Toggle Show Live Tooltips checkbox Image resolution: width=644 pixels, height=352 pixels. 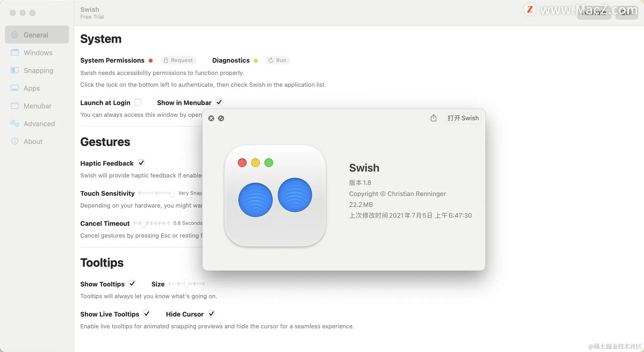[x=147, y=314]
